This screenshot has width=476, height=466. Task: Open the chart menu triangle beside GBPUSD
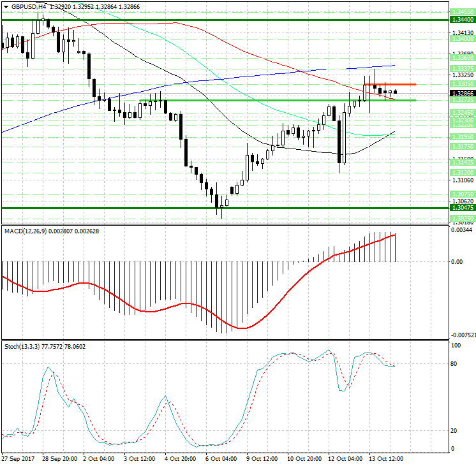click(6, 7)
